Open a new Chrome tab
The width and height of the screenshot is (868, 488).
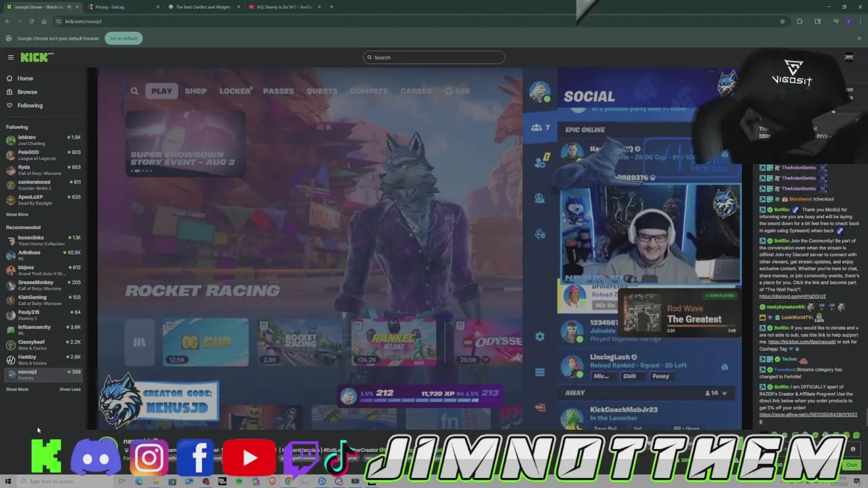point(332,7)
